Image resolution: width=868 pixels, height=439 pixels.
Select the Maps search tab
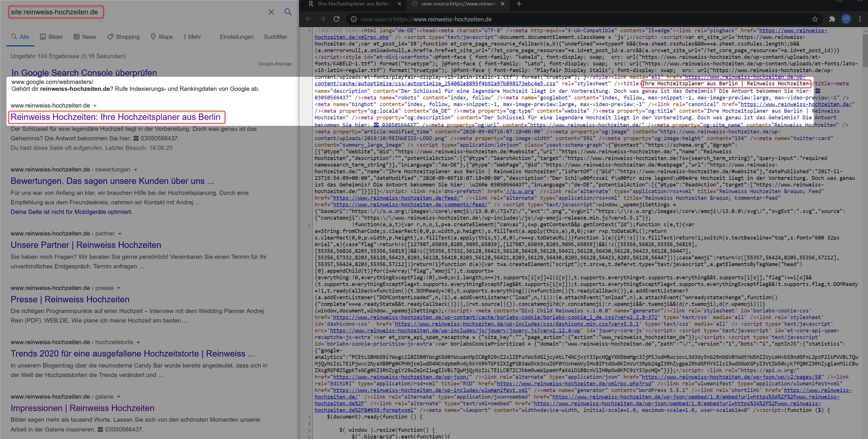161,37
